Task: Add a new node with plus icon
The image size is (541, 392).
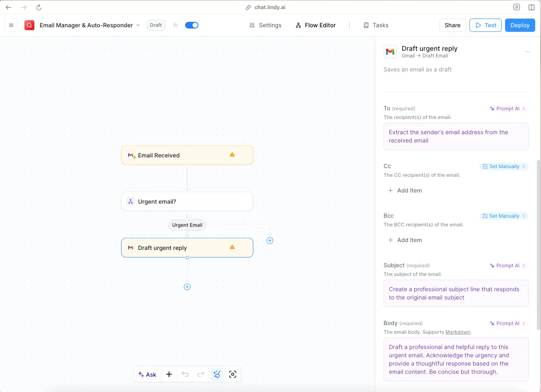Action: pos(169,374)
